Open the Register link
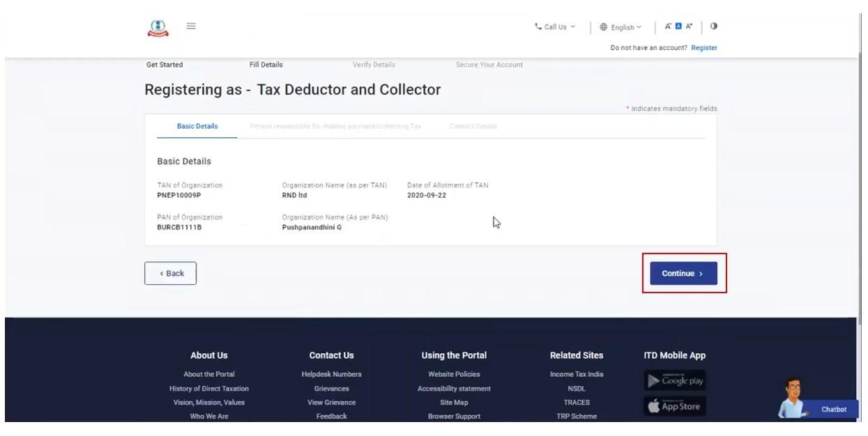The width and height of the screenshot is (868, 436). coord(703,47)
